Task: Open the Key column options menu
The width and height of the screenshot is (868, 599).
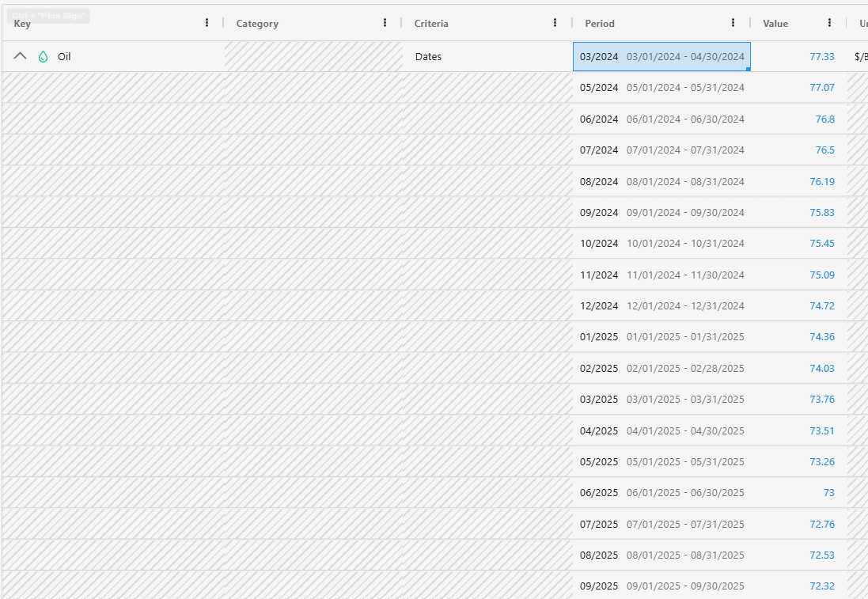Action: (207, 23)
